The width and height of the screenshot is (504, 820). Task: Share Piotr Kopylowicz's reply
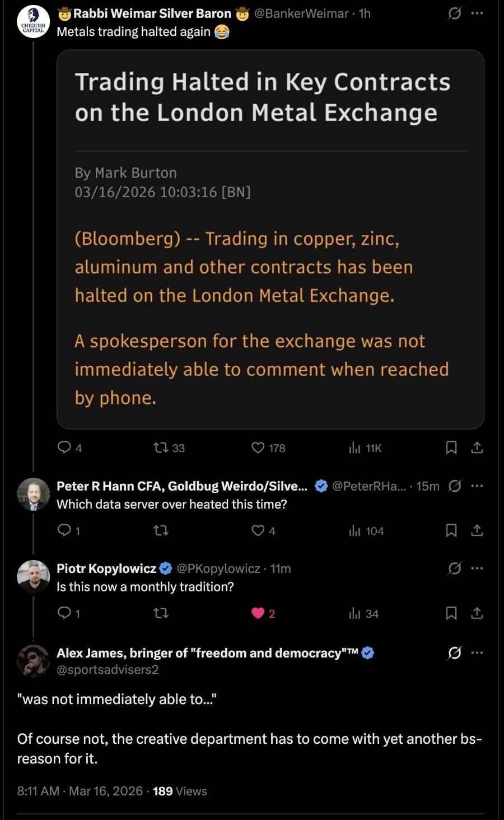coord(477,613)
